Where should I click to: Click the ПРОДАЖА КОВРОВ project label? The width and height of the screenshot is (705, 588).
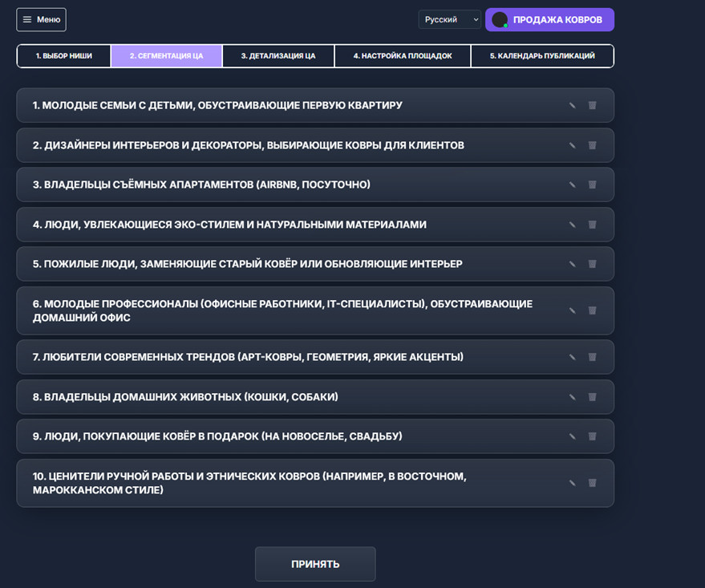click(557, 20)
